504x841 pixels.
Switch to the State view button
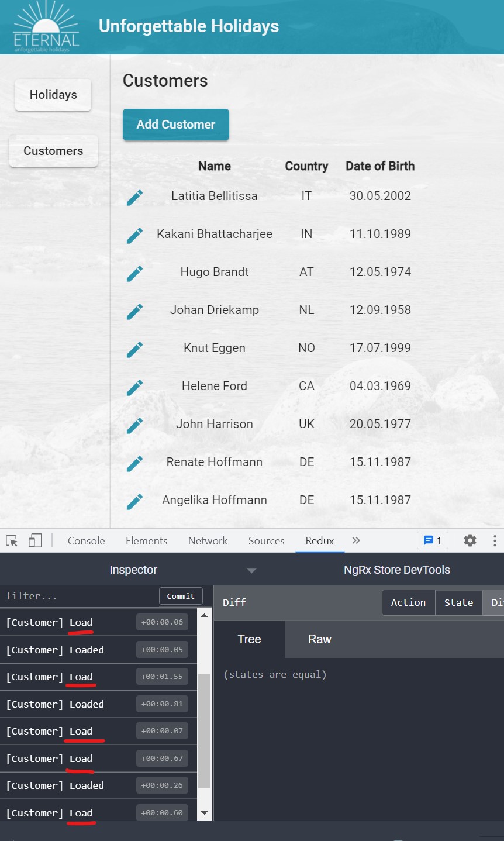pyautogui.click(x=458, y=602)
